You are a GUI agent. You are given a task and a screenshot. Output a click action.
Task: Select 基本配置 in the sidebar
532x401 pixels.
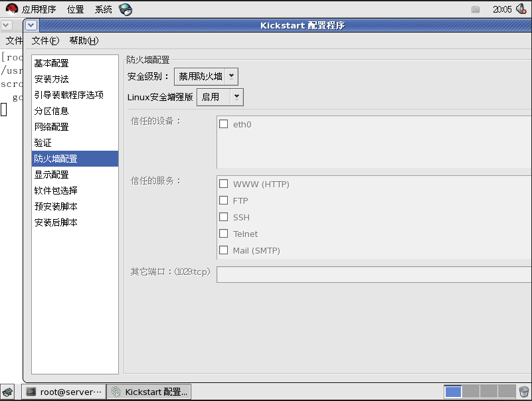[75, 63]
